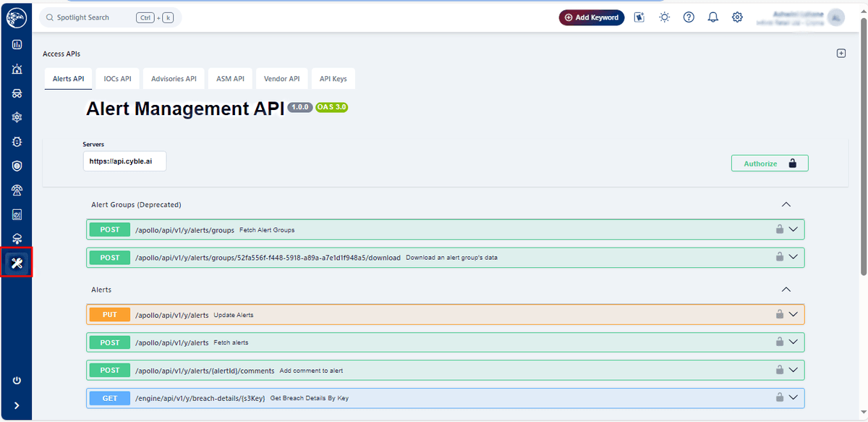Expand the sidebar with the arrow
Image resolution: width=868 pixels, height=422 pixels.
(x=17, y=406)
